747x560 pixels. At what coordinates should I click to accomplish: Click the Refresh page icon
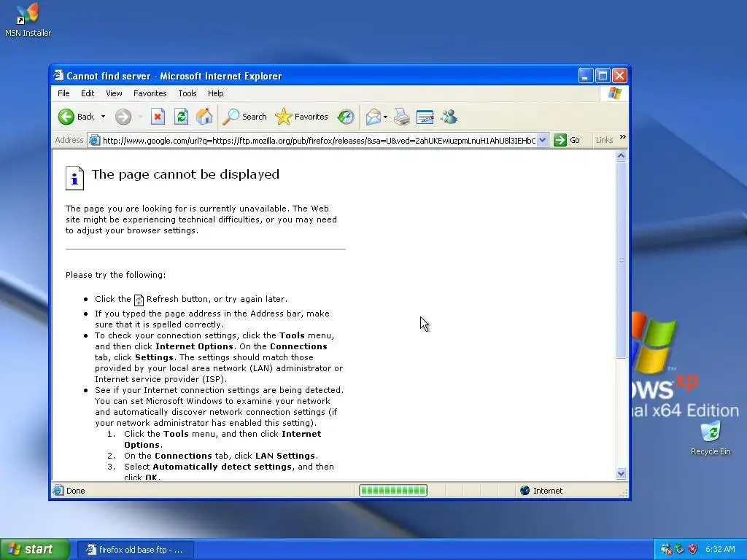pyautogui.click(x=181, y=117)
